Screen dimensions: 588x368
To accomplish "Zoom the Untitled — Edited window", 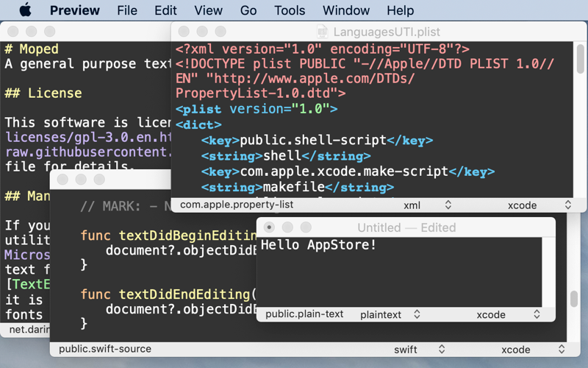I will pos(306,227).
